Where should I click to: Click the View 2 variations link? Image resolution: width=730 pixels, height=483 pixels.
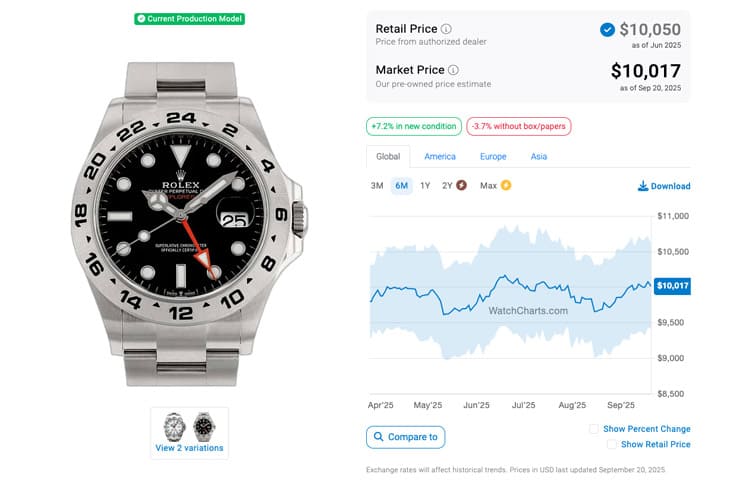click(189, 448)
